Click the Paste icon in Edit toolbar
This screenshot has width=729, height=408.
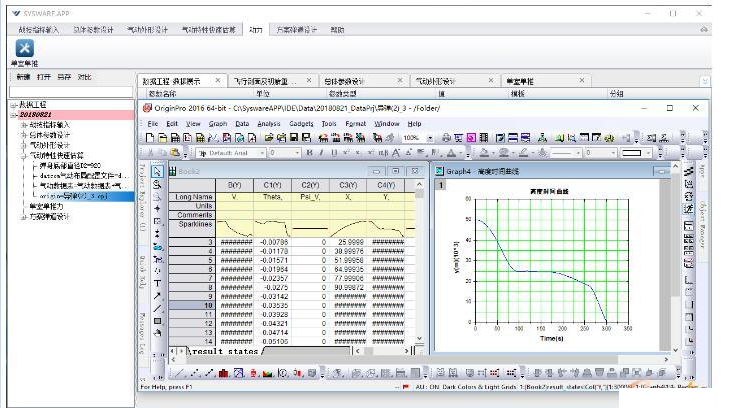point(175,152)
